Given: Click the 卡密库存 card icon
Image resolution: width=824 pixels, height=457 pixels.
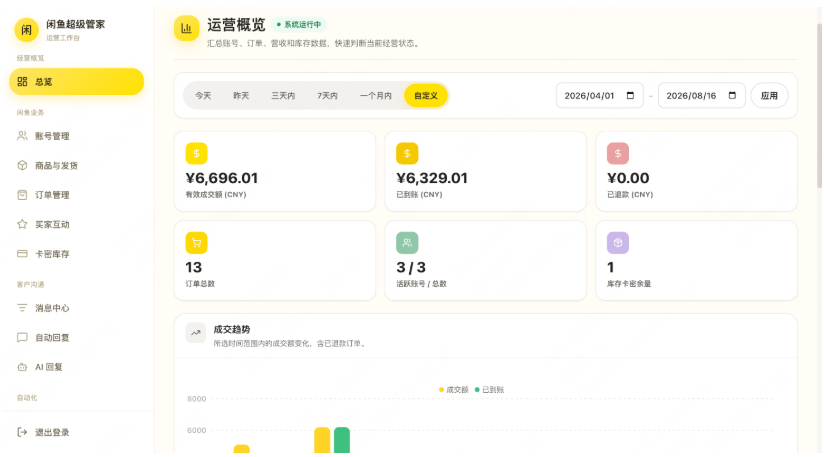Looking at the screenshot, I should 22,253.
